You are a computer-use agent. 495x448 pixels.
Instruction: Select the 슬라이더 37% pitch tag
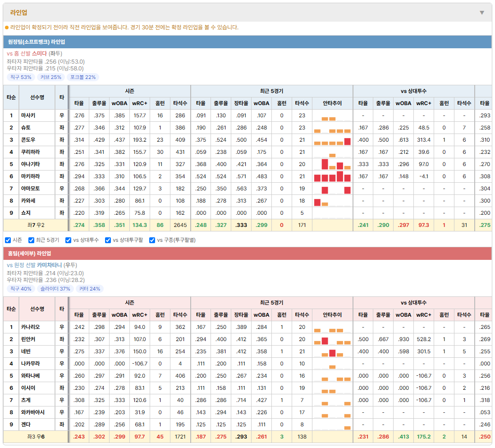pyautogui.click(x=55, y=289)
